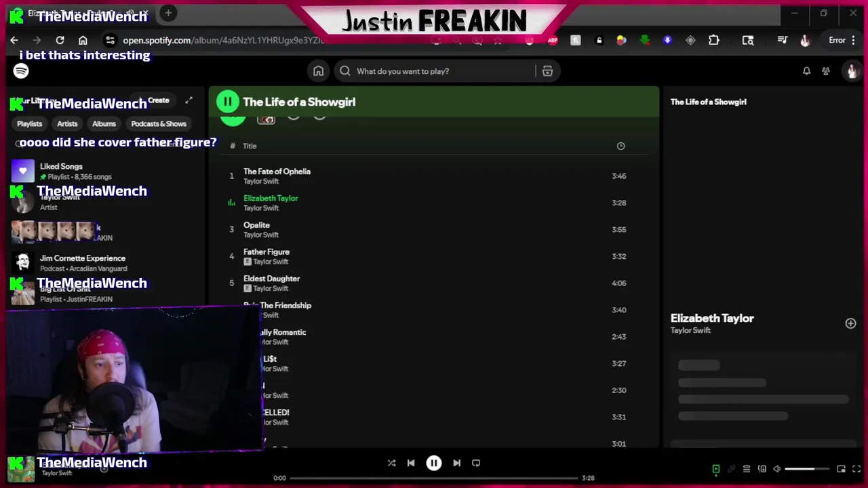Go back in the browser
The width and height of the screenshot is (868, 488).
tap(14, 40)
